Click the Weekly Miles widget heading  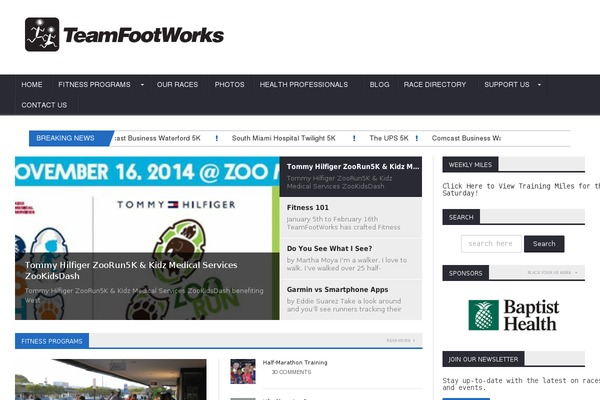pyautogui.click(x=470, y=165)
